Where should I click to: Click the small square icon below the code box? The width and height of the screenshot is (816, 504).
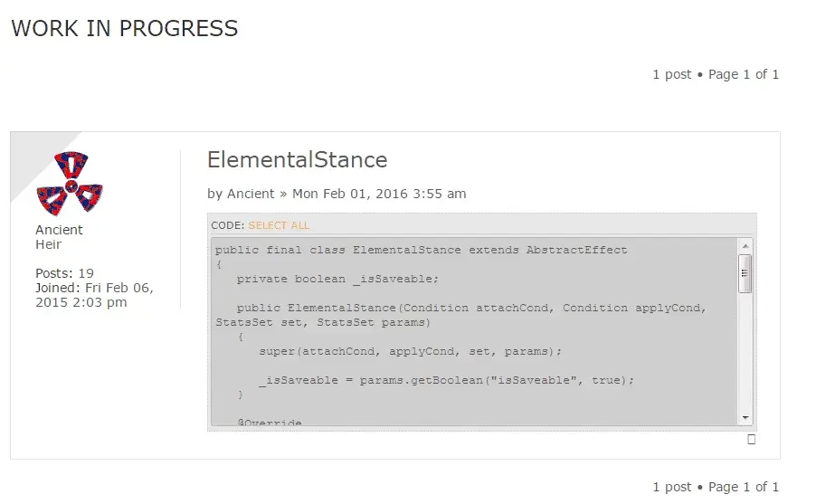tap(751, 440)
